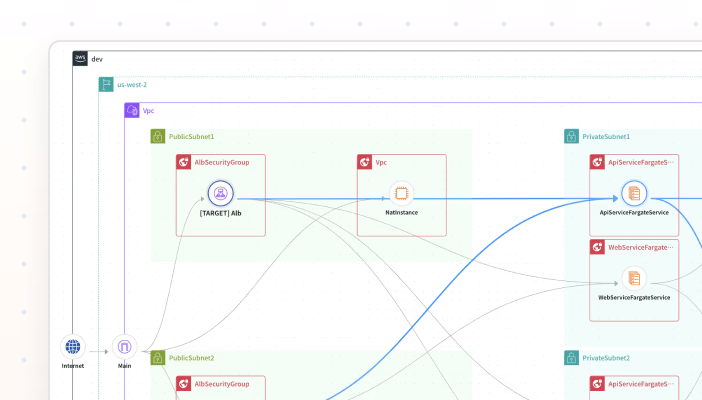
Task: Select the ApiServiceFargateService node in PrivateSubnet1
Action: click(x=632, y=193)
